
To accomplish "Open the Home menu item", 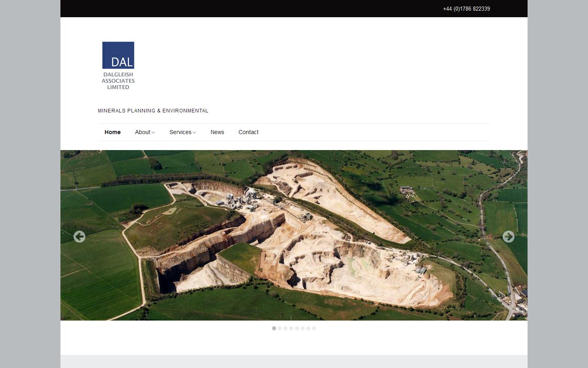I will pos(113,132).
